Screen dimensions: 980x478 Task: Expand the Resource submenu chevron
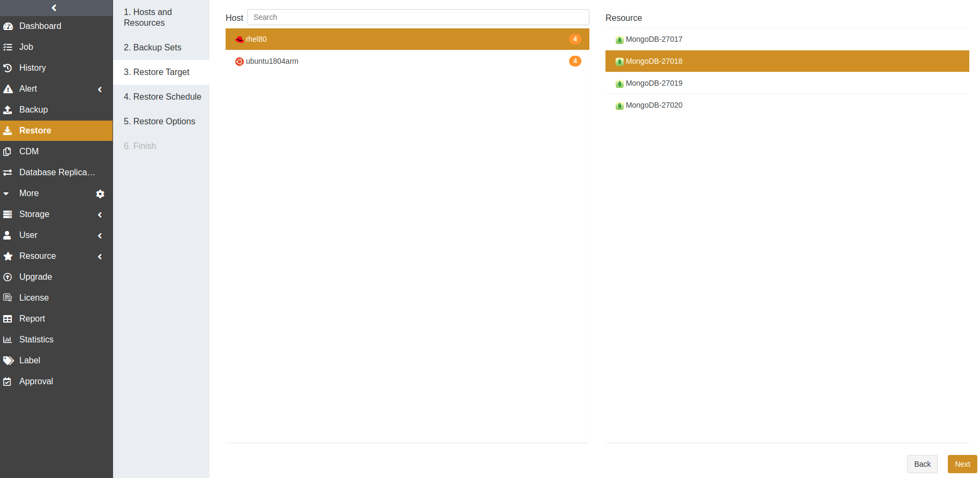(x=100, y=257)
